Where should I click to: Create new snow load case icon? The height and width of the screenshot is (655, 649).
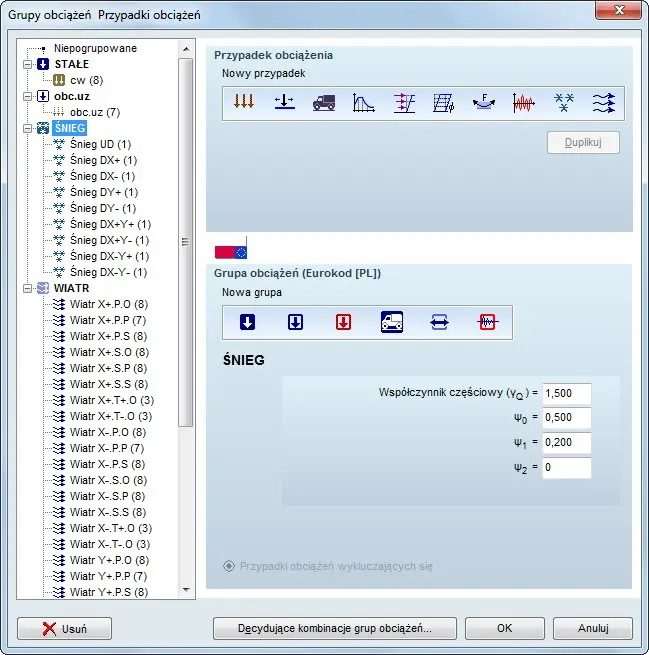click(x=564, y=101)
